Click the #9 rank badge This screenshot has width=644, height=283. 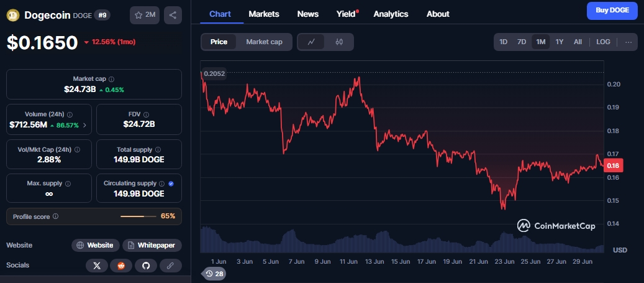(x=102, y=15)
